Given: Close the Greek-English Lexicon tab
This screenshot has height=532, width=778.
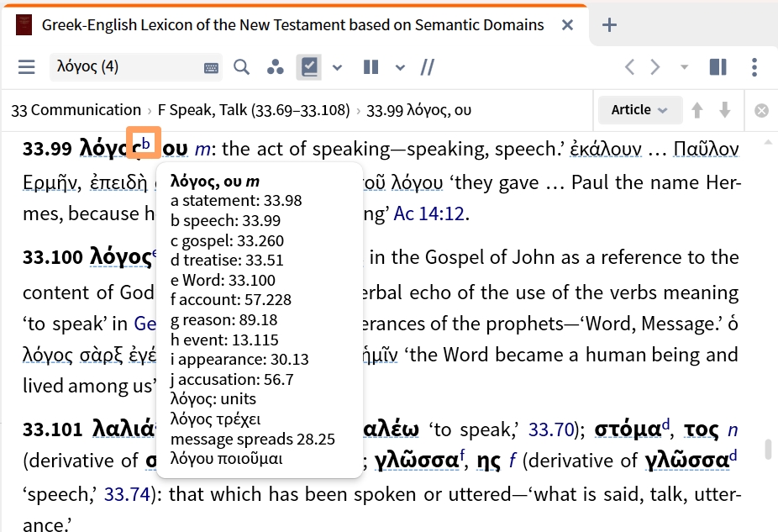Looking at the screenshot, I should point(568,25).
